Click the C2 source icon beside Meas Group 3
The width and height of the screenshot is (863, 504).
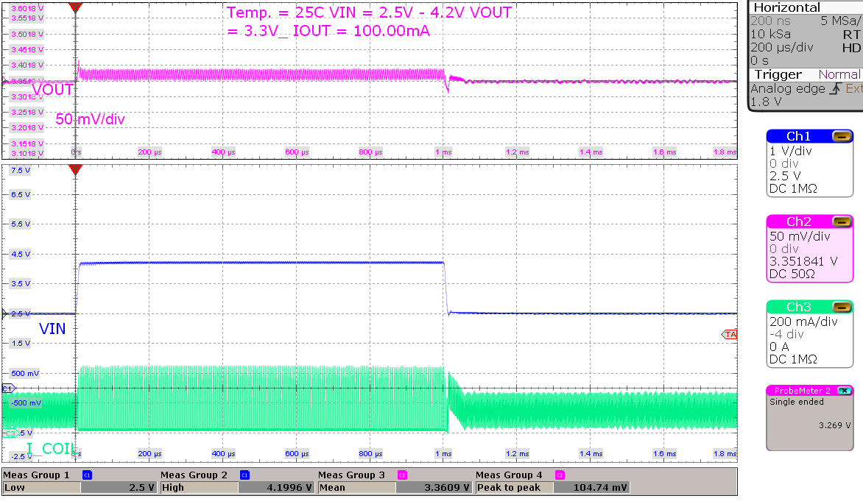coord(403,474)
